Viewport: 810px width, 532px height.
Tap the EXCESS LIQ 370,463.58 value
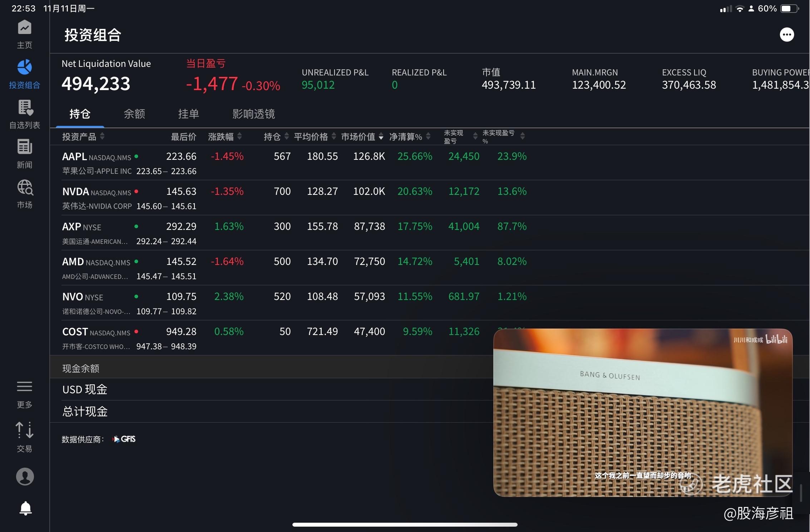point(689,85)
